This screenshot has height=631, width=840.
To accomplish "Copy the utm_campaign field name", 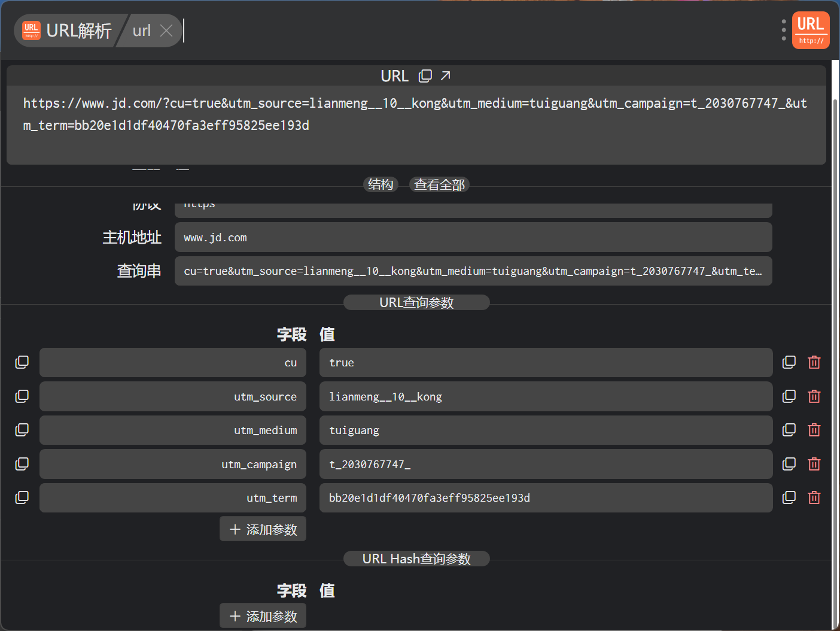I will pos(22,464).
